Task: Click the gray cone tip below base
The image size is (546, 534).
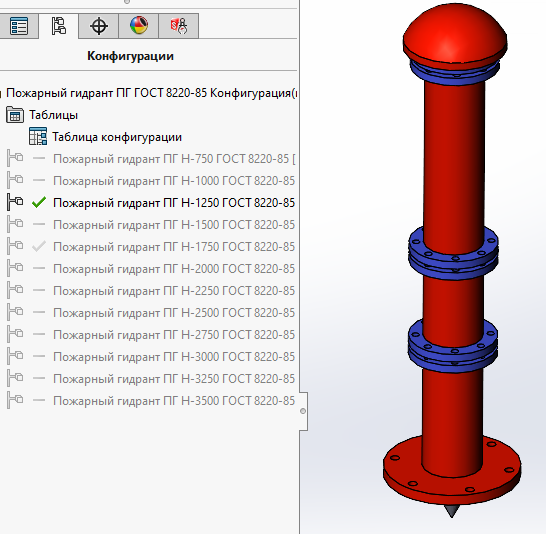Action: point(452,511)
